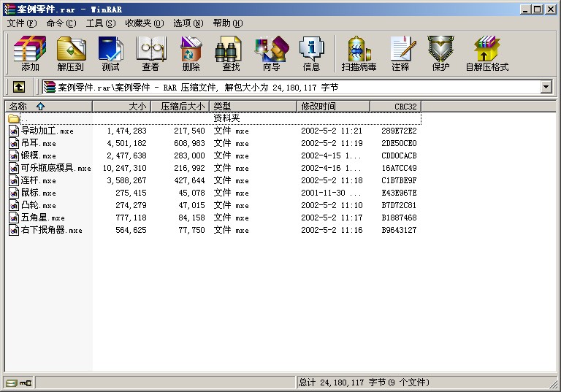This screenshot has width=561, height=392.
Task: Click size value 10,247,310
Action: pyautogui.click(x=124, y=168)
